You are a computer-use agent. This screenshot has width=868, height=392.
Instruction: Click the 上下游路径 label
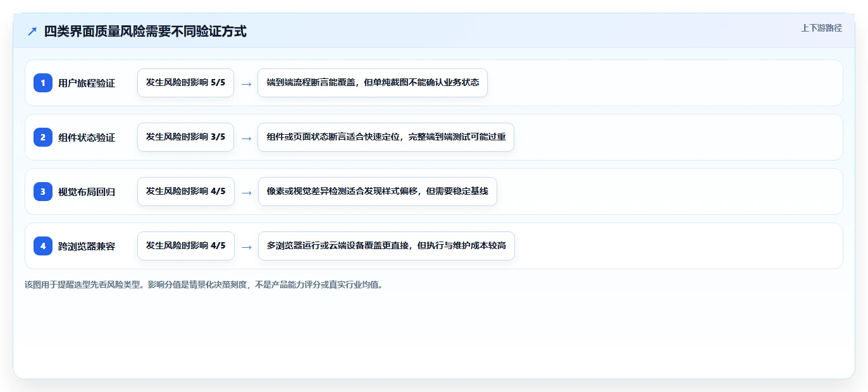tap(821, 28)
